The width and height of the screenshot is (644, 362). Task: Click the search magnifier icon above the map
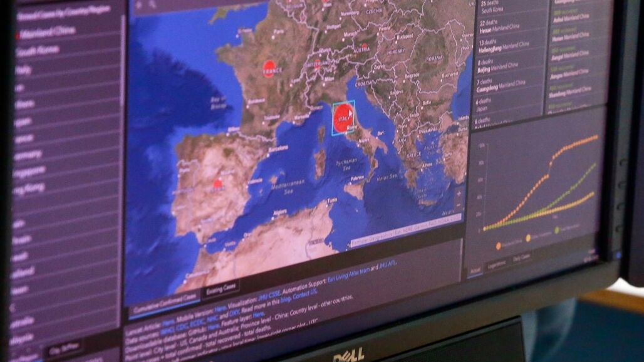click(x=153, y=5)
